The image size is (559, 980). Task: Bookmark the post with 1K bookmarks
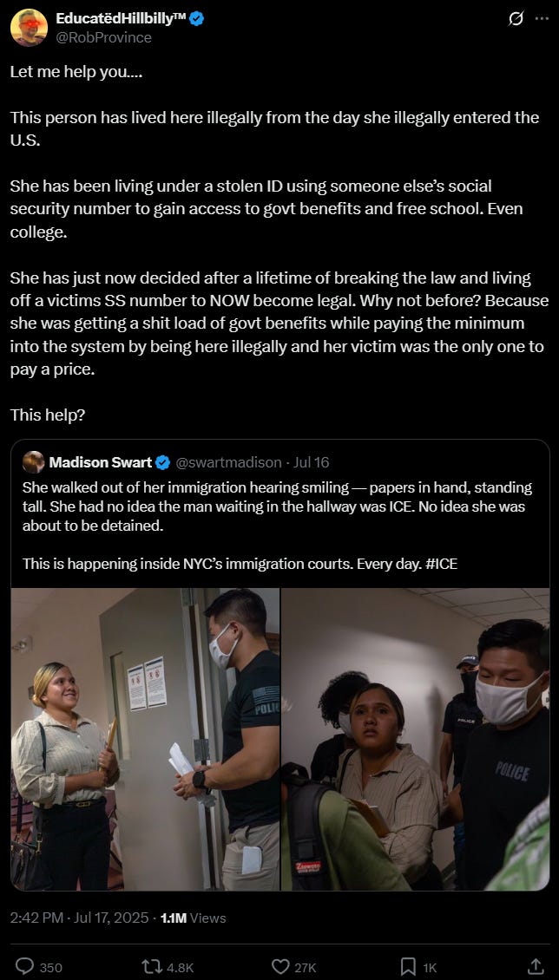point(418,967)
